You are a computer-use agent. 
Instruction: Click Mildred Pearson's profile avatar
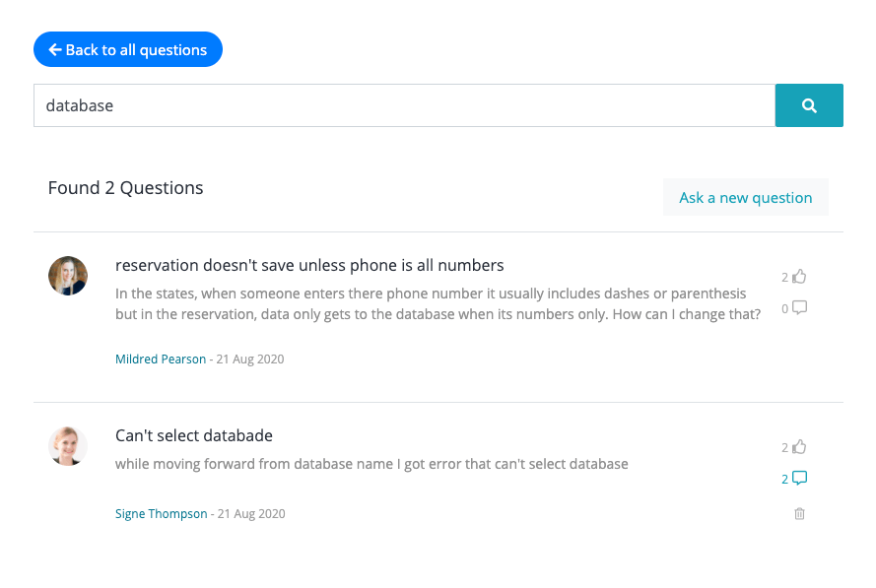pos(68,276)
